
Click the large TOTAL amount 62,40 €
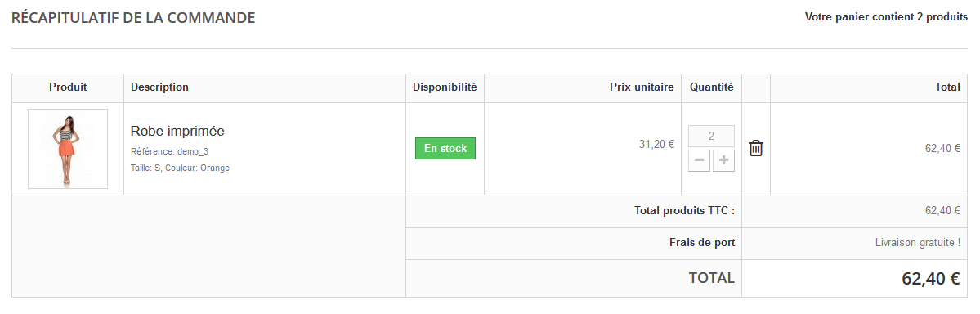tap(931, 279)
